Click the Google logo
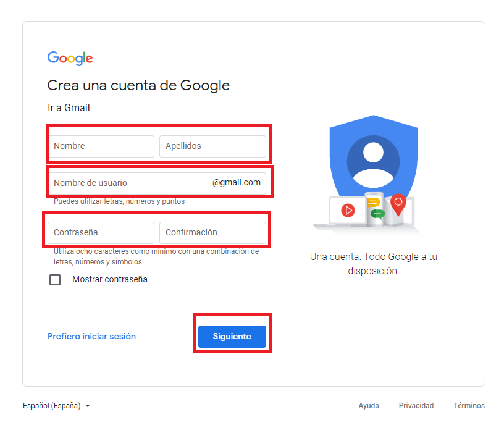 click(x=70, y=58)
